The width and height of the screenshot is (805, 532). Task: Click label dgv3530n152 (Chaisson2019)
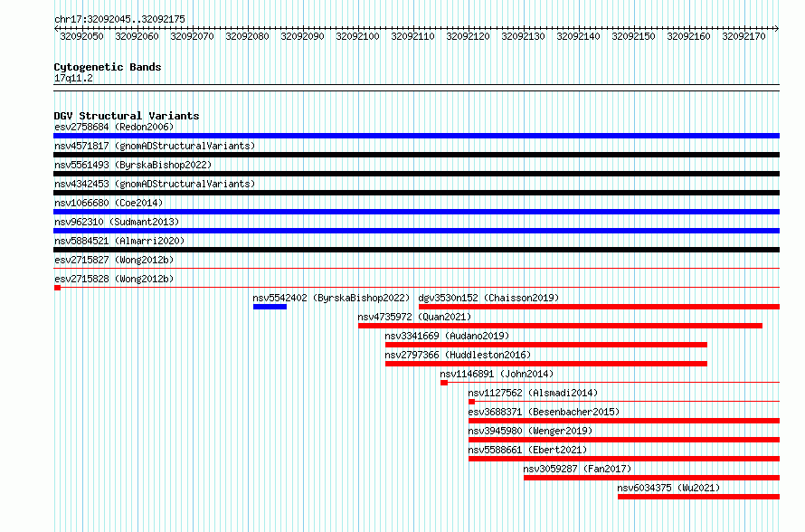tap(488, 298)
